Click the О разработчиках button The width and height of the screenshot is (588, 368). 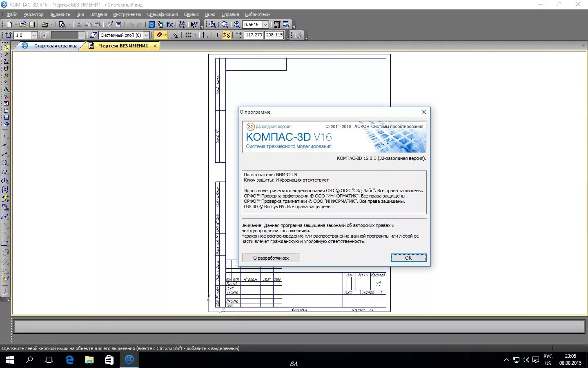271,258
